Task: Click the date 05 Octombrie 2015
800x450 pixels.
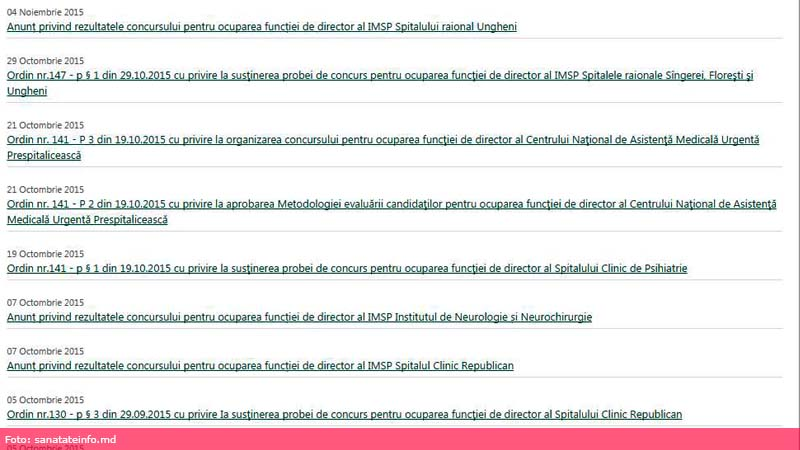Action: pyautogui.click(x=45, y=399)
